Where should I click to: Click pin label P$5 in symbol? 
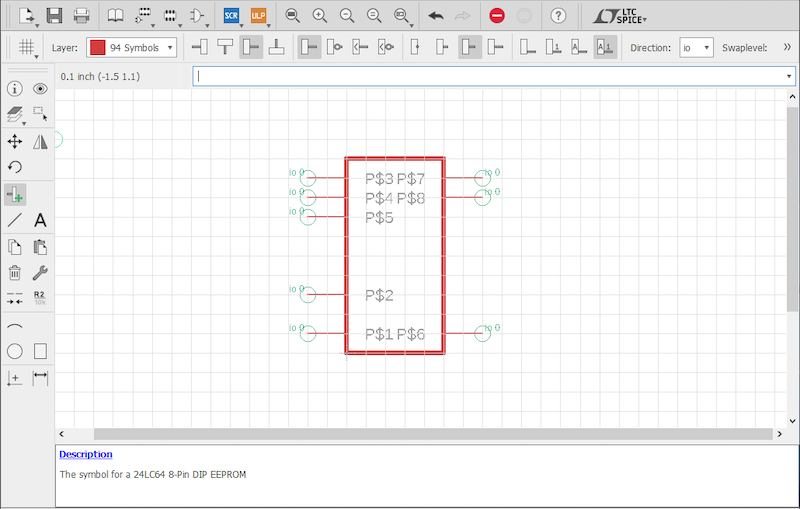[x=379, y=218]
